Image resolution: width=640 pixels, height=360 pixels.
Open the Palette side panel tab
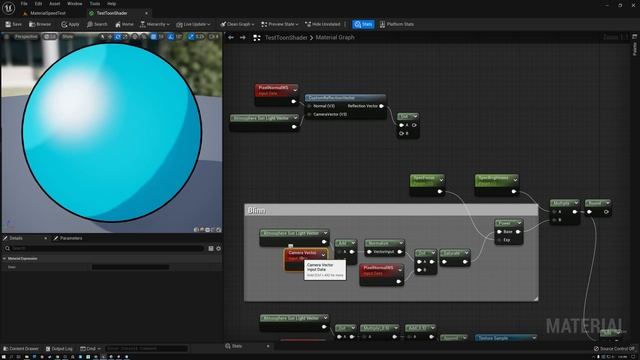pos(635,46)
